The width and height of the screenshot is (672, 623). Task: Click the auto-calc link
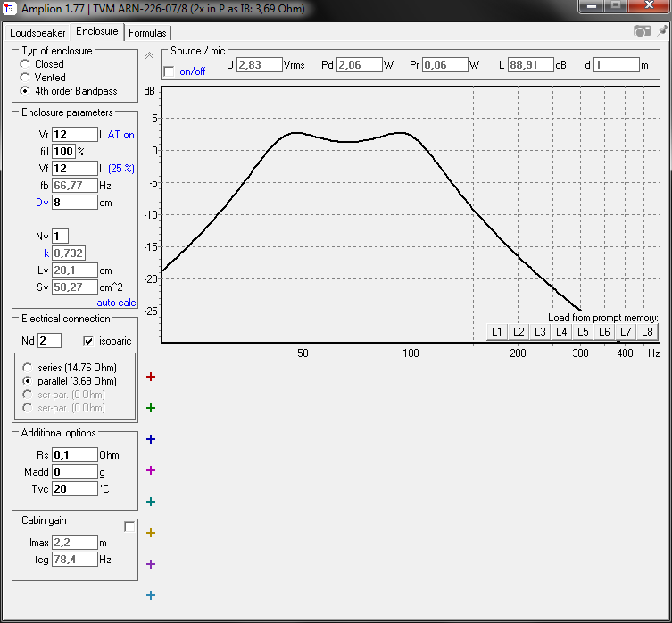[x=116, y=303]
